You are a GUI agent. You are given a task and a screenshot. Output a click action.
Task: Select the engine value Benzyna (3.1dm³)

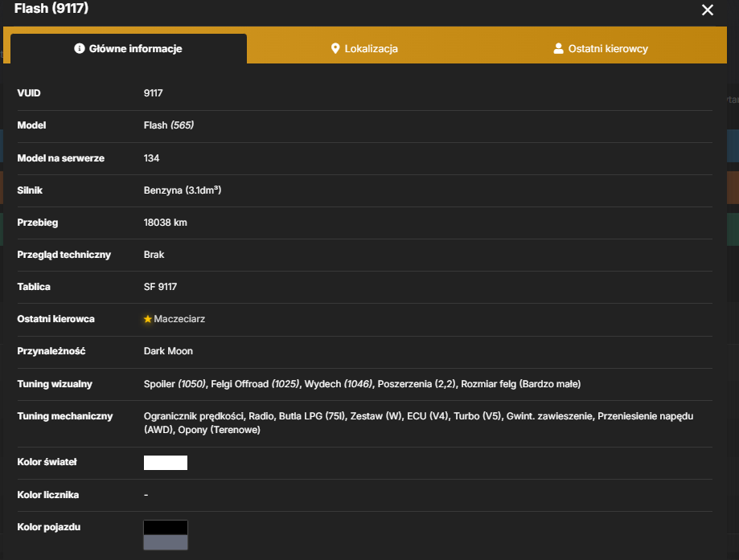click(183, 190)
